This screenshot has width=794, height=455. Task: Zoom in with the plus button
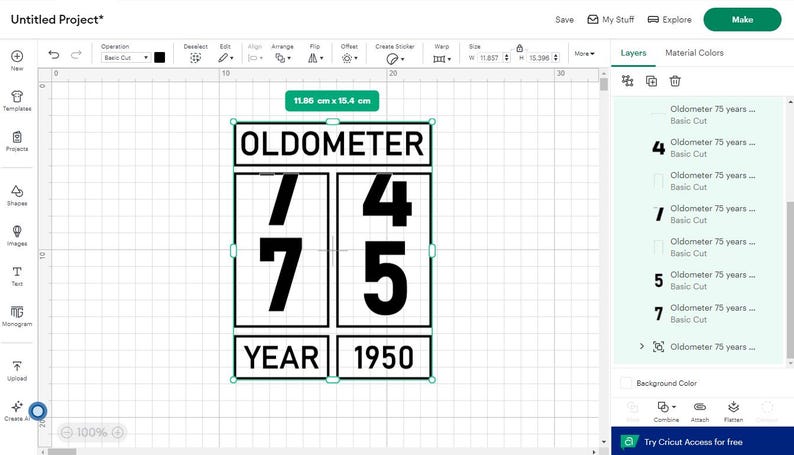[x=117, y=432]
